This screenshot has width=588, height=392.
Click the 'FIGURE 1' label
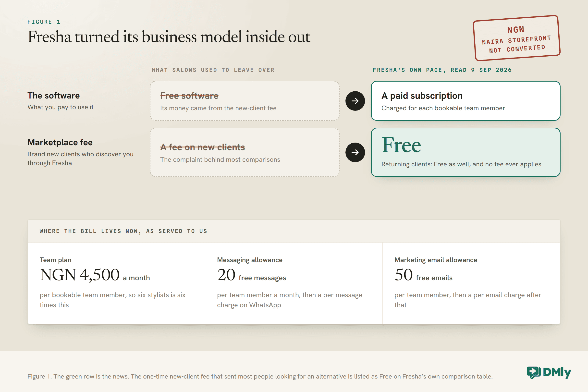pos(44,22)
